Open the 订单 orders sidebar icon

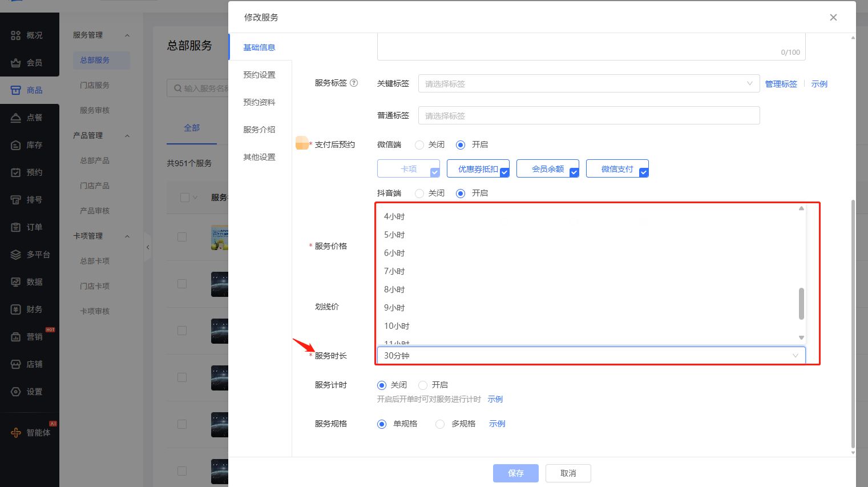pyautogui.click(x=16, y=227)
